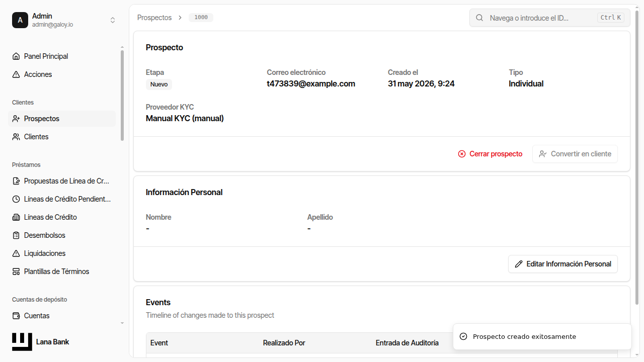
Task: Open Liquidaciones sidebar item
Action: click(x=62, y=253)
